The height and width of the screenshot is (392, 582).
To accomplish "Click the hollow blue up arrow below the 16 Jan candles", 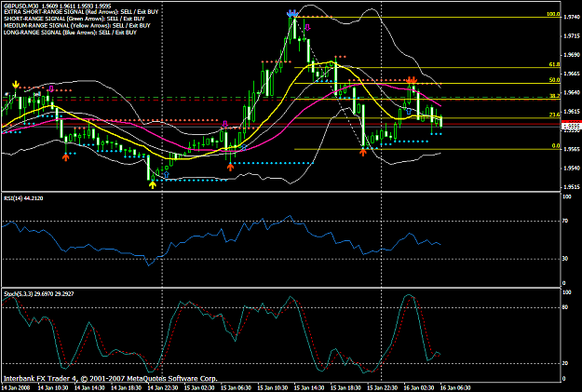I will coord(409,111).
